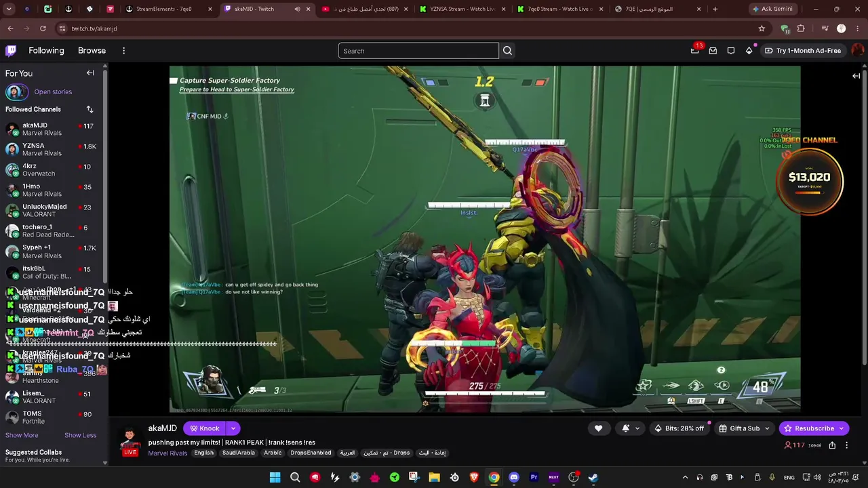Open the Resubscribe dropdown arrow

[842, 428]
